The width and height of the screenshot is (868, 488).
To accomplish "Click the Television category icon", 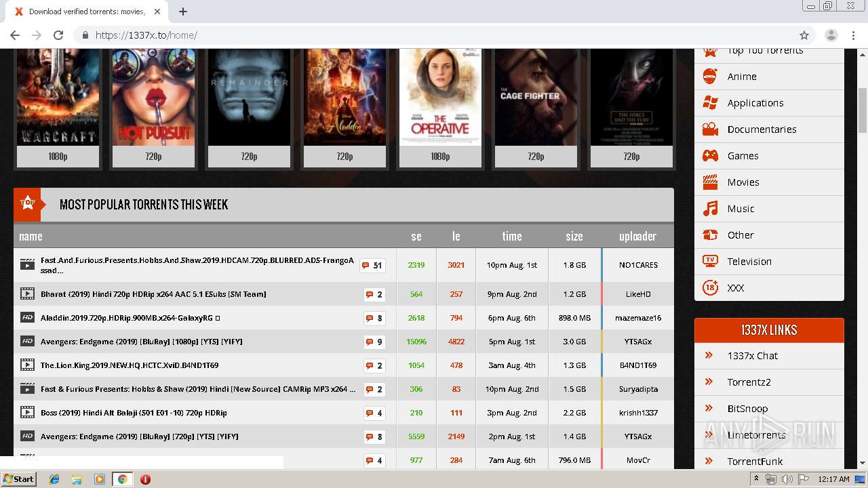I will point(710,262).
